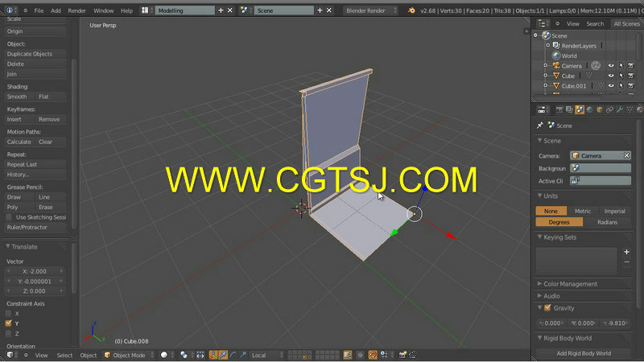Uncheck the Gravity checkbox
The image size is (644, 362).
pyautogui.click(x=547, y=307)
